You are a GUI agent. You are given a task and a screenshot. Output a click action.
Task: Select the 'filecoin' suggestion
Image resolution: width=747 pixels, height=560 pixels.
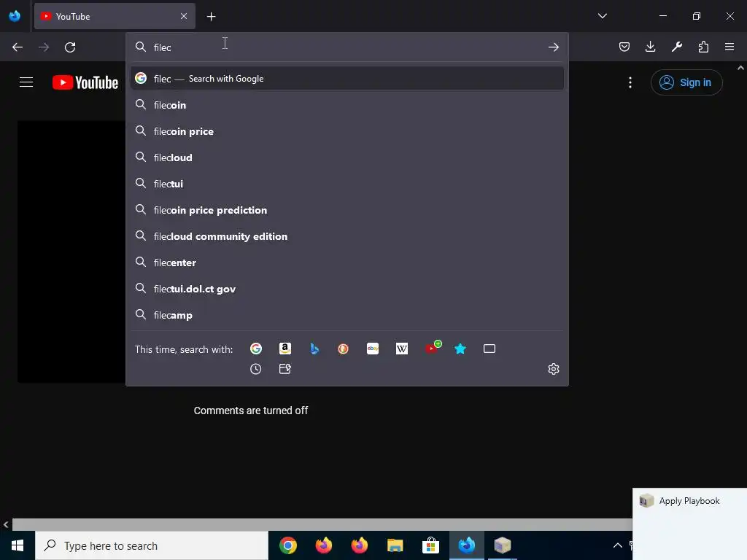[347, 105]
